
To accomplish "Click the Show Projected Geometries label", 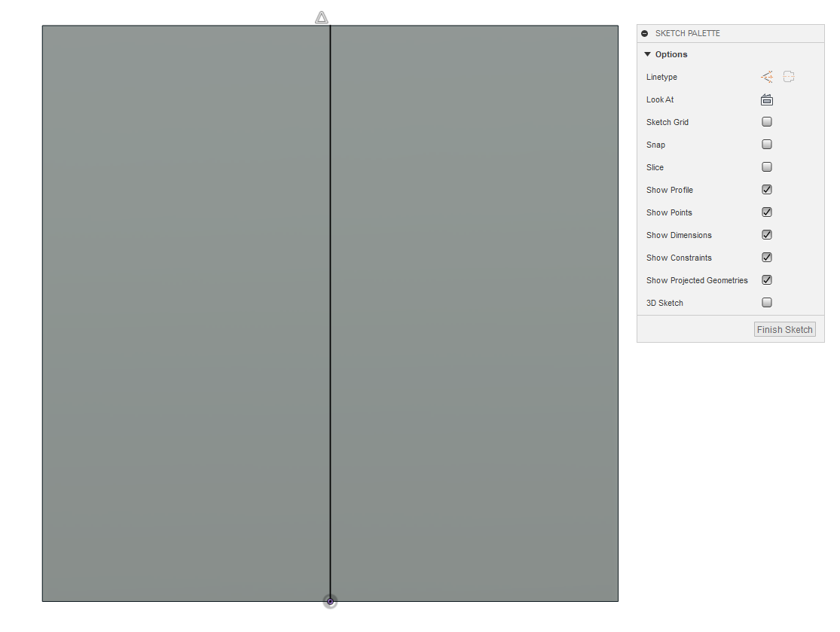I will click(x=696, y=280).
